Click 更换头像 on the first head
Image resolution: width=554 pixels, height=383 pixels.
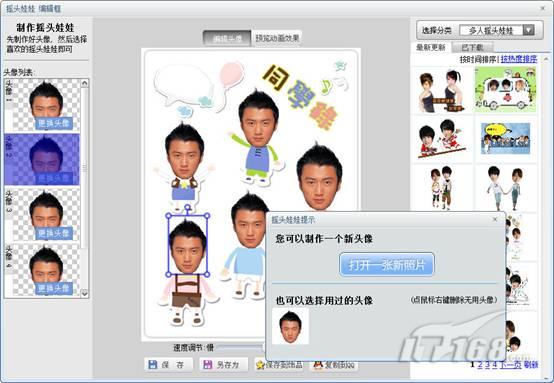pos(54,123)
